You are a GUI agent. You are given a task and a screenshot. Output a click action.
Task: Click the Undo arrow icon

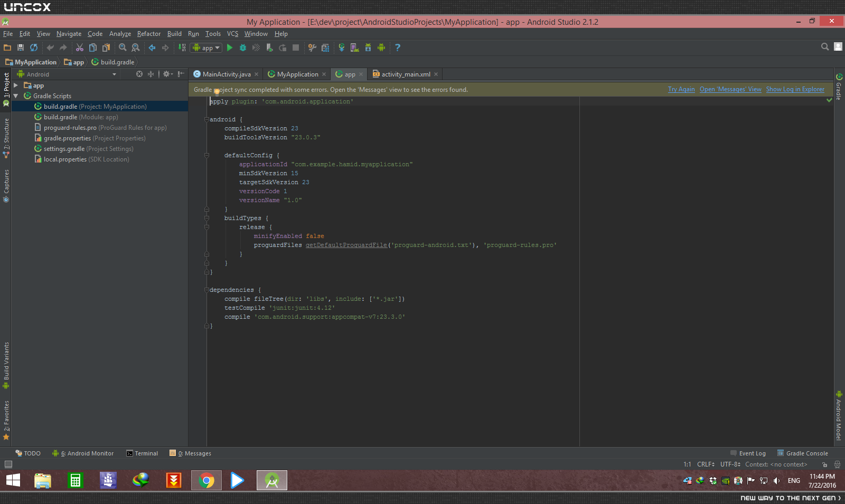pyautogui.click(x=50, y=47)
